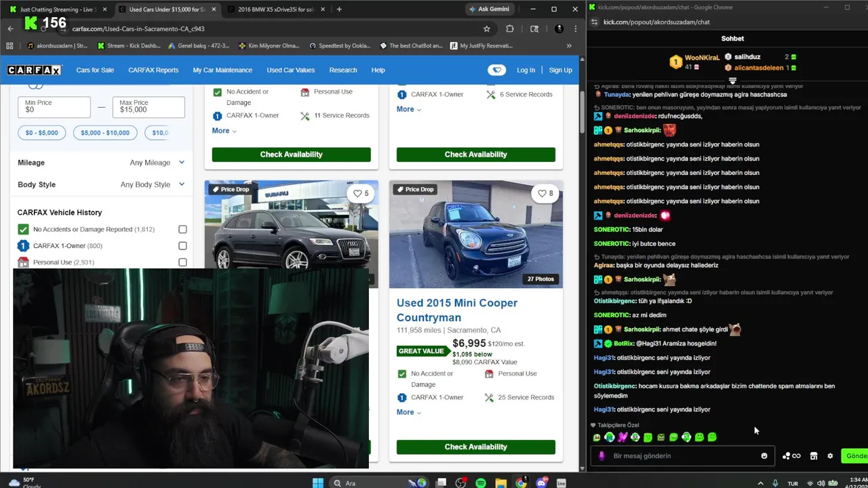Viewport: 868px width, 488px height.
Task: Click the Chrome profile avatar
Action: (x=559, y=28)
